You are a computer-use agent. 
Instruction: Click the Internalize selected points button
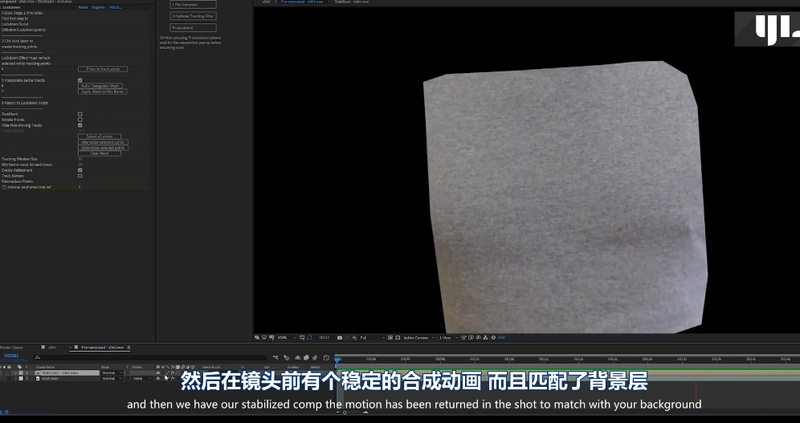[103, 142]
